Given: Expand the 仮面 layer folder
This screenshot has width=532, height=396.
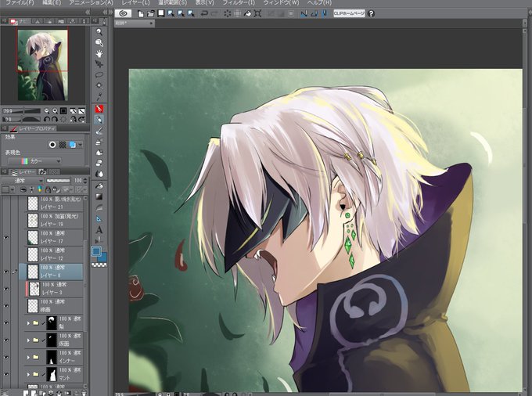Looking at the screenshot, I should click(x=28, y=340).
